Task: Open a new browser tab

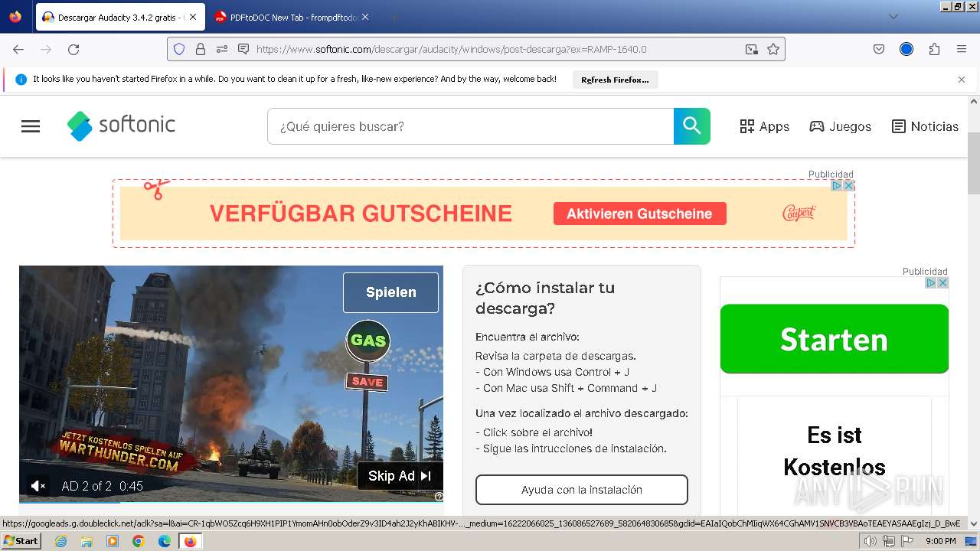Action: click(x=394, y=17)
